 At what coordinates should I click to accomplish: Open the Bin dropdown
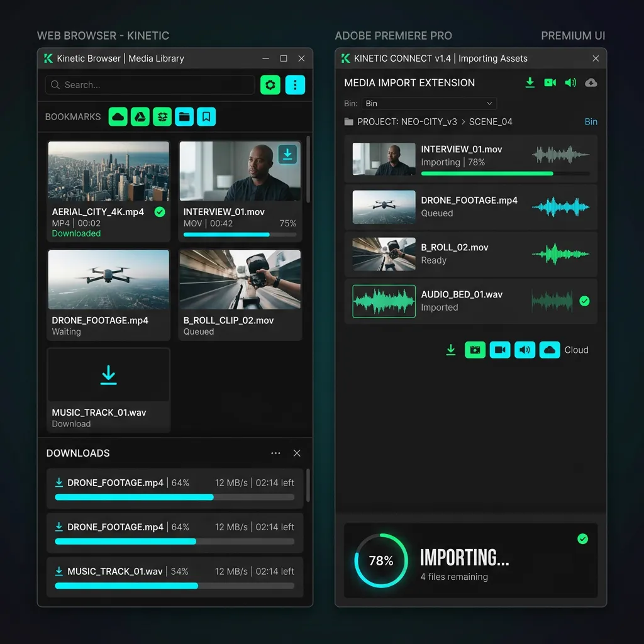point(429,104)
